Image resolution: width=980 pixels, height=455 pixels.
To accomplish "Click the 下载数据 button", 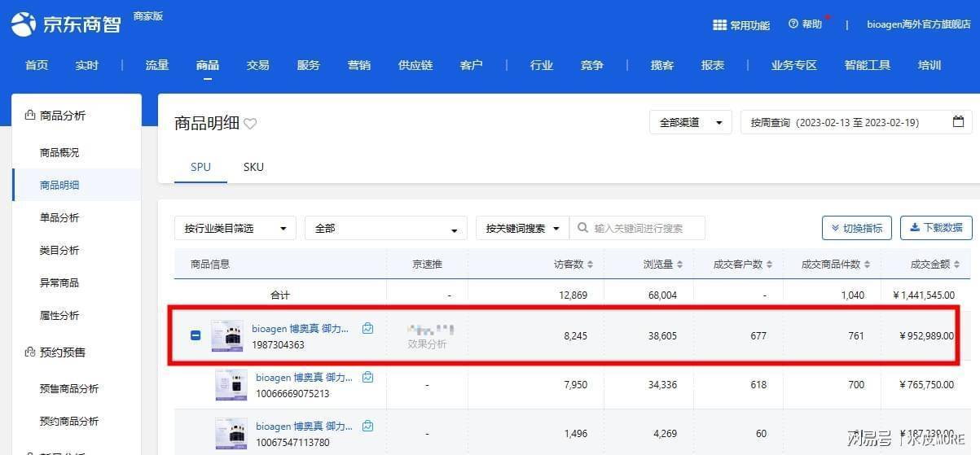I will click(x=936, y=228).
